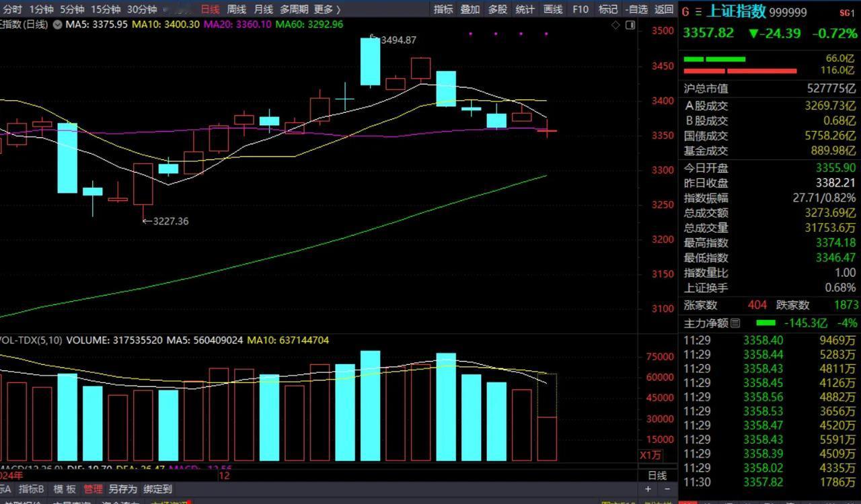Image resolution: width=861 pixels, height=504 pixels.
Task: Click the 主力净额 detail icon
Action: coord(735,323)
